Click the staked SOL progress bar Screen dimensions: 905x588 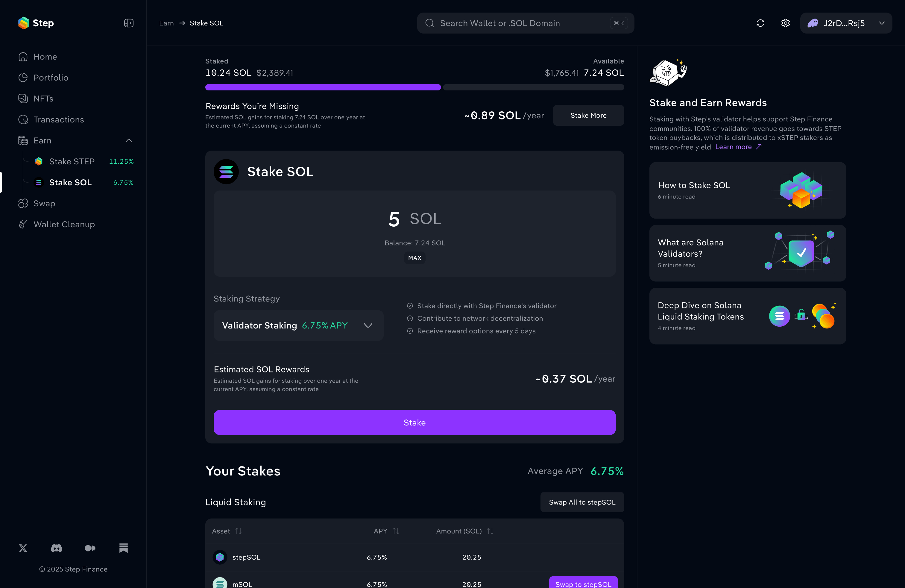click(323, 87)
